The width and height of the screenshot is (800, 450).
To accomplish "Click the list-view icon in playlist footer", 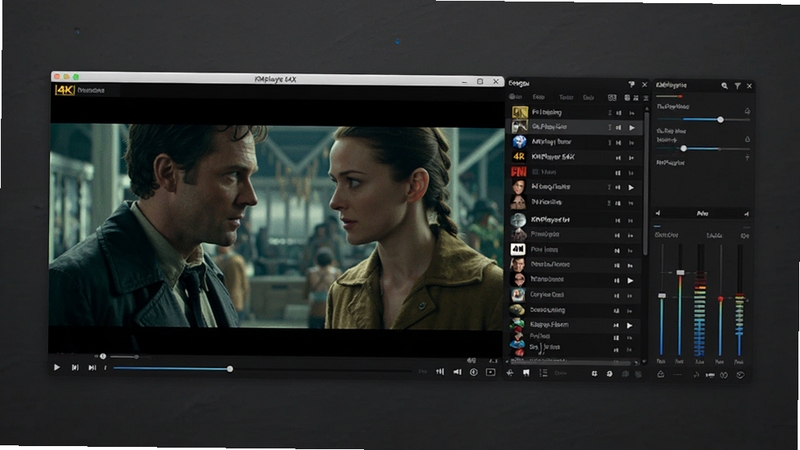I will point(543,373).
